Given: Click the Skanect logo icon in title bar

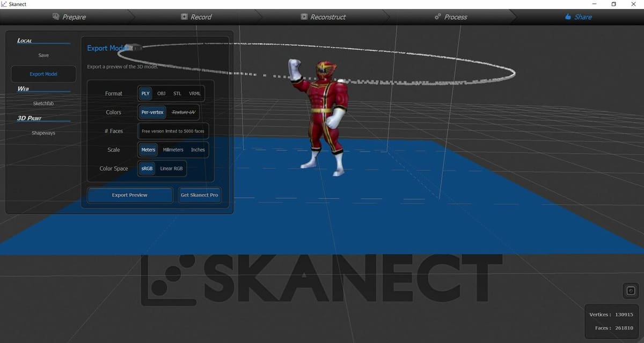Looking at the screenshot, I should pos(4,4).
